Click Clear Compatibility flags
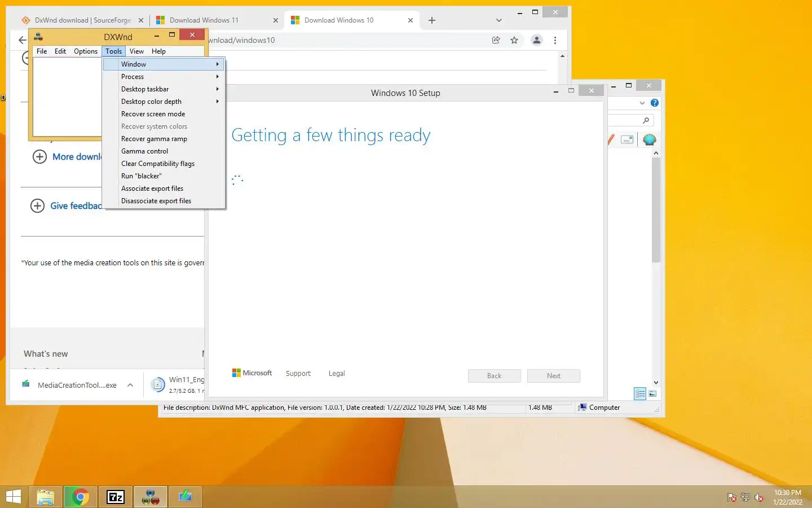812x508 pixels. coord(164,164)
